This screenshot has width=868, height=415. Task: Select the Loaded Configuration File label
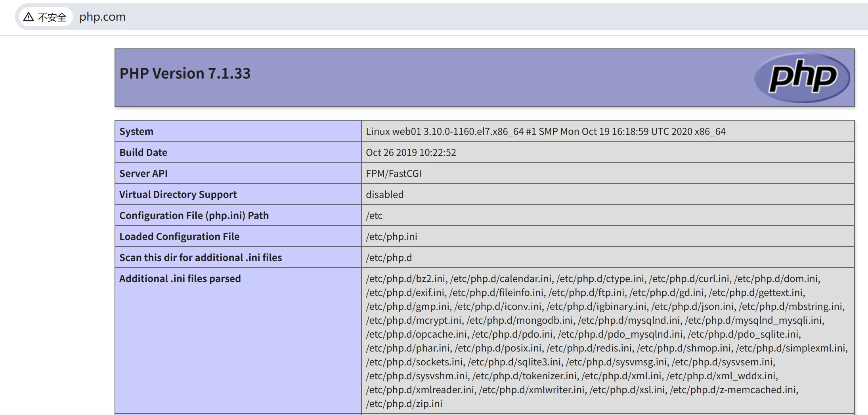(179, 236)
